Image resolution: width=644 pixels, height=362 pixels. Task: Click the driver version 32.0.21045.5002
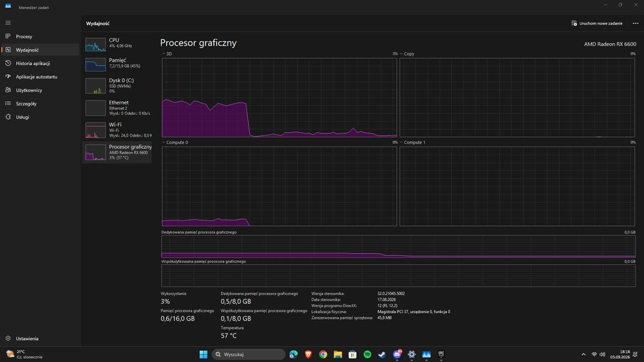(391, 294)
